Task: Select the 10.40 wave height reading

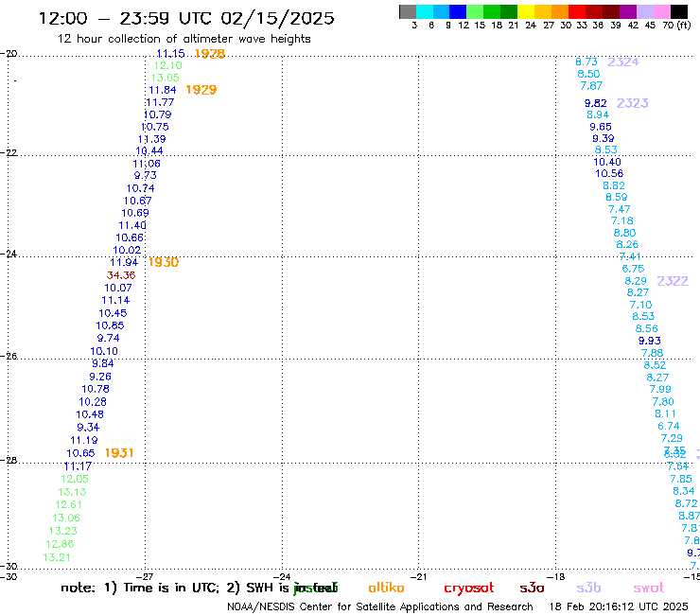Action: (607, 162)
